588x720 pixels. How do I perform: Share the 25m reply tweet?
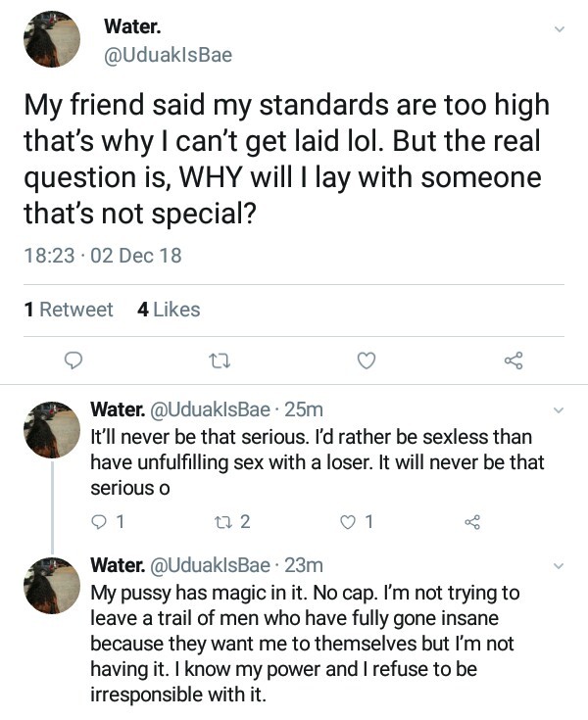[472, 522]
